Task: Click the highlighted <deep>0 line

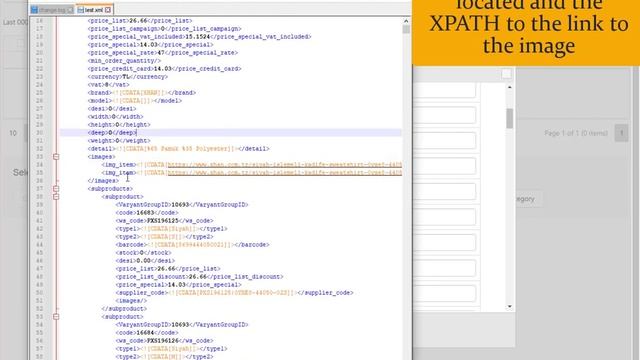Action: coord(112,133)
